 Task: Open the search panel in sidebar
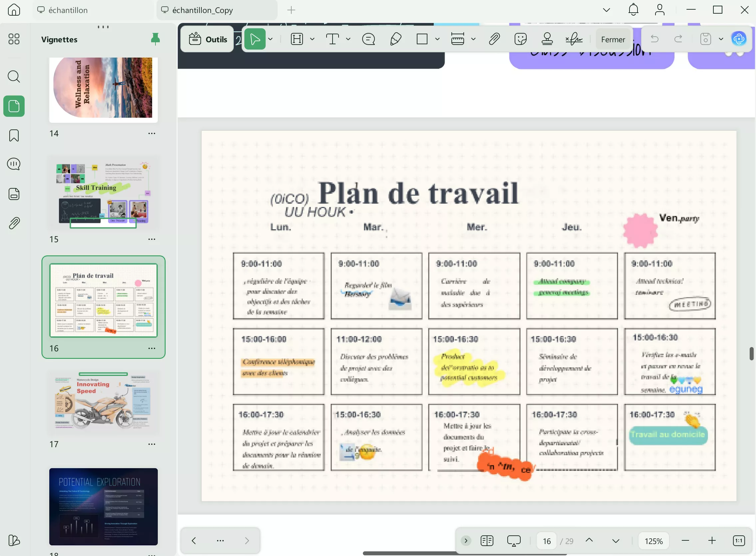click(x=14, y=77)
